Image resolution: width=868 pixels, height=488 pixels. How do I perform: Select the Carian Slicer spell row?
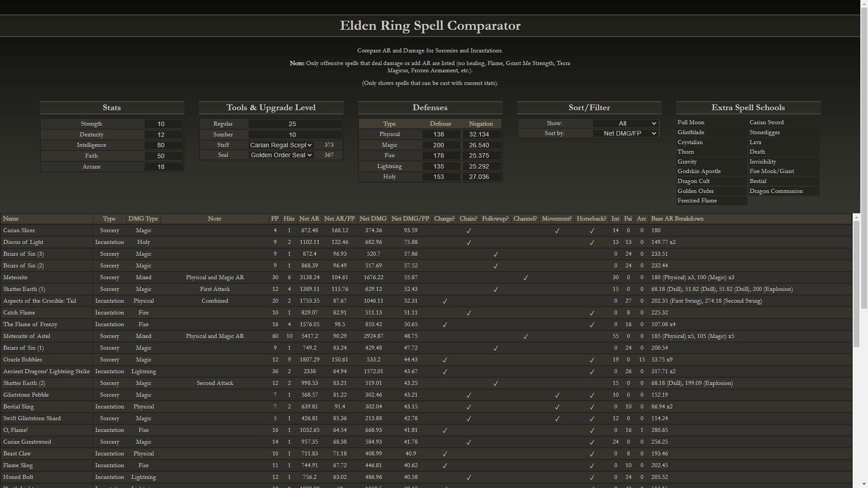[x=426, y=230]
